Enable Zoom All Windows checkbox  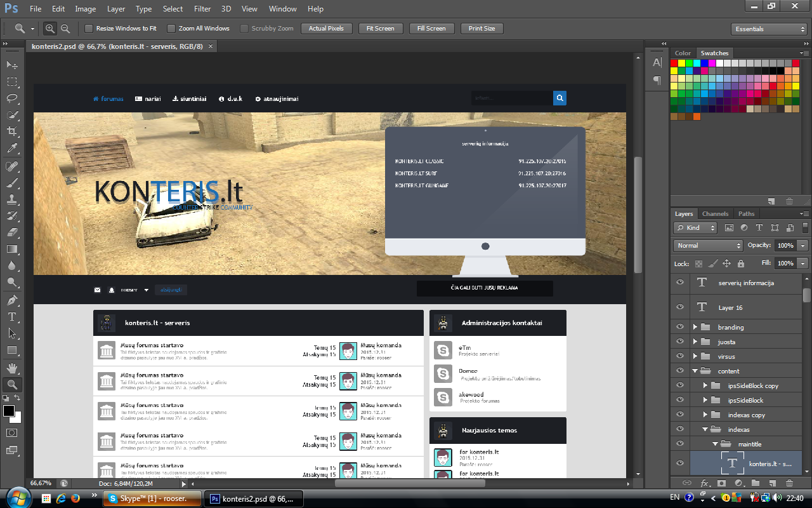tap(171, 29)
